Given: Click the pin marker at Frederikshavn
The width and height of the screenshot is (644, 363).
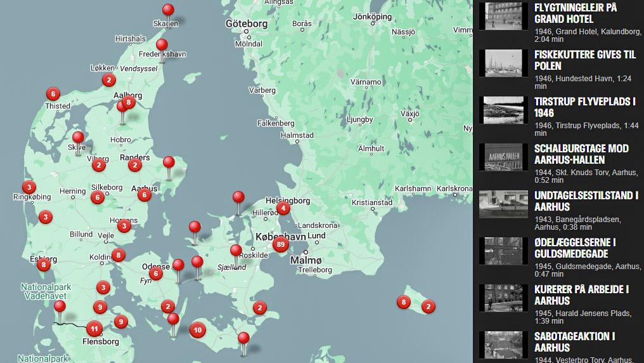Looking at the screenshot, I should pyautogui.click(x=162, y=46).
